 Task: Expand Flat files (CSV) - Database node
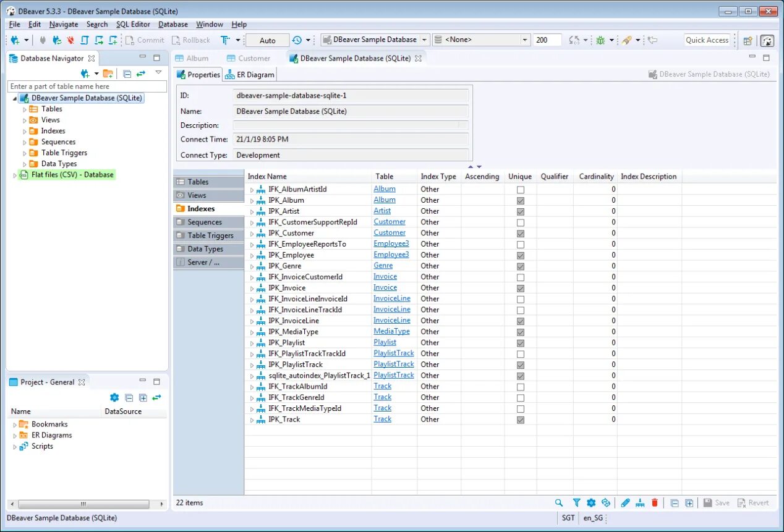pyautogui.click(x=15, y=175)
